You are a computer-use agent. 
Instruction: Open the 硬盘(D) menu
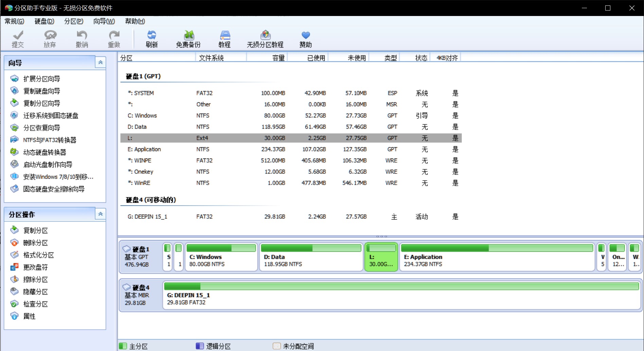coord(44,21)
